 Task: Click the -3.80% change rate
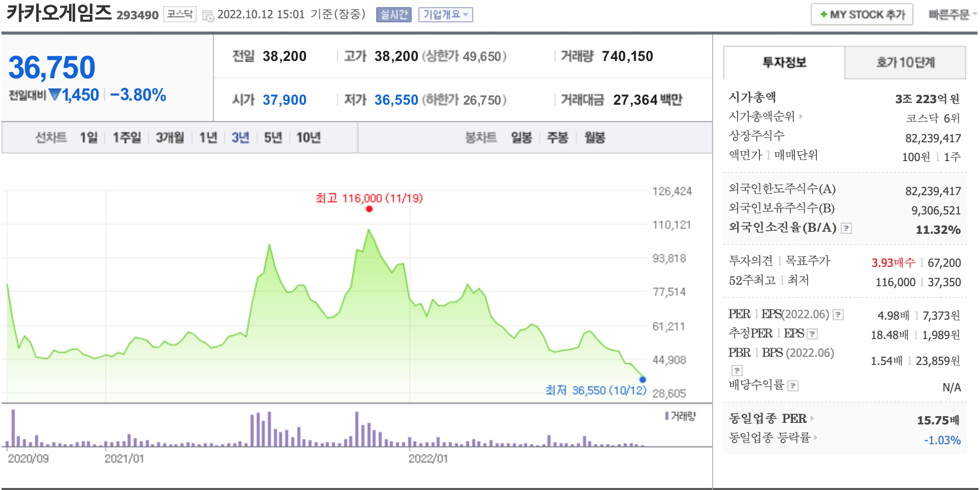coord(138,95)
